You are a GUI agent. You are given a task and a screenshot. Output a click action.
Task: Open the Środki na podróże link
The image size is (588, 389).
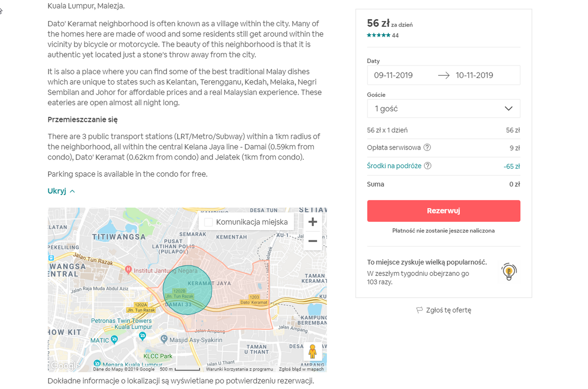click(x=394, y=166)
